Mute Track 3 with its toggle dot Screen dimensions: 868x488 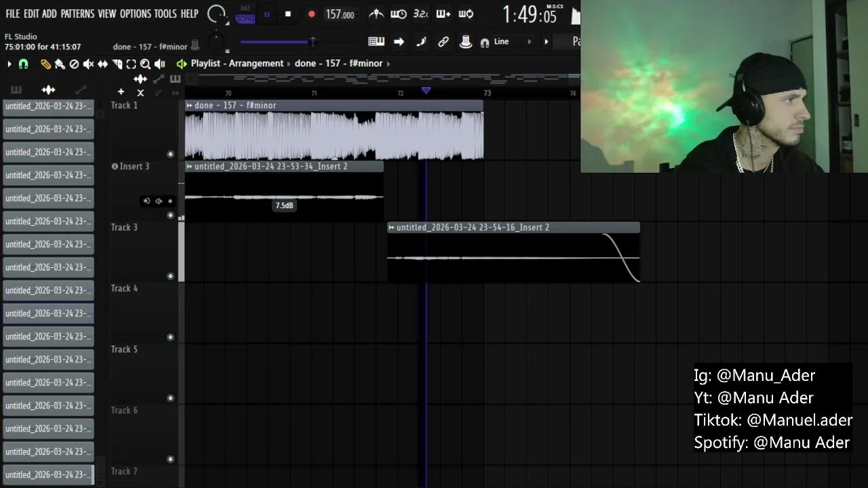tap(170, 276)
